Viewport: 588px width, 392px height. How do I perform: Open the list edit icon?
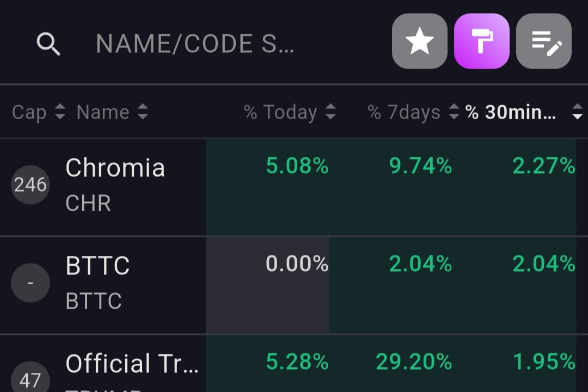(543, 41)
